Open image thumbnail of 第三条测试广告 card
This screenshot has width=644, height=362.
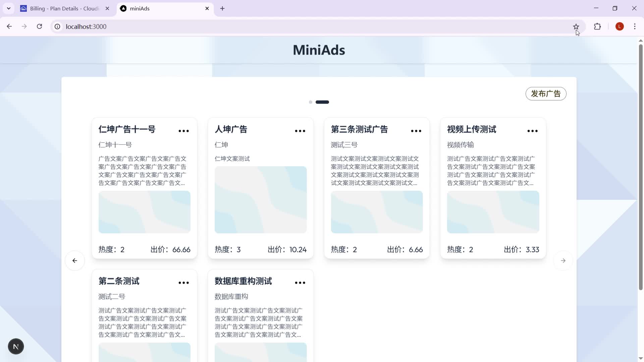[x=377, y=212]
